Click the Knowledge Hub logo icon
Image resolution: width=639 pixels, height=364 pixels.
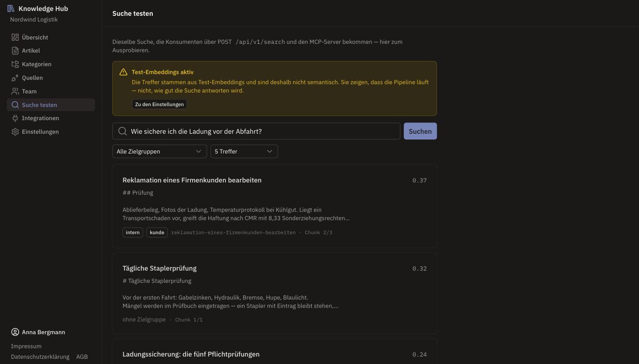[11, 8]
